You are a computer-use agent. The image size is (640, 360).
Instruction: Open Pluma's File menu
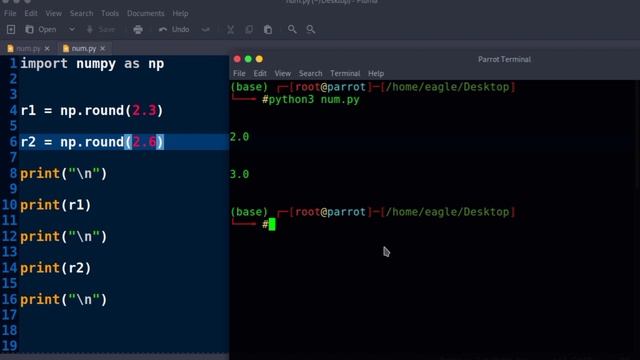coord(10,13)
